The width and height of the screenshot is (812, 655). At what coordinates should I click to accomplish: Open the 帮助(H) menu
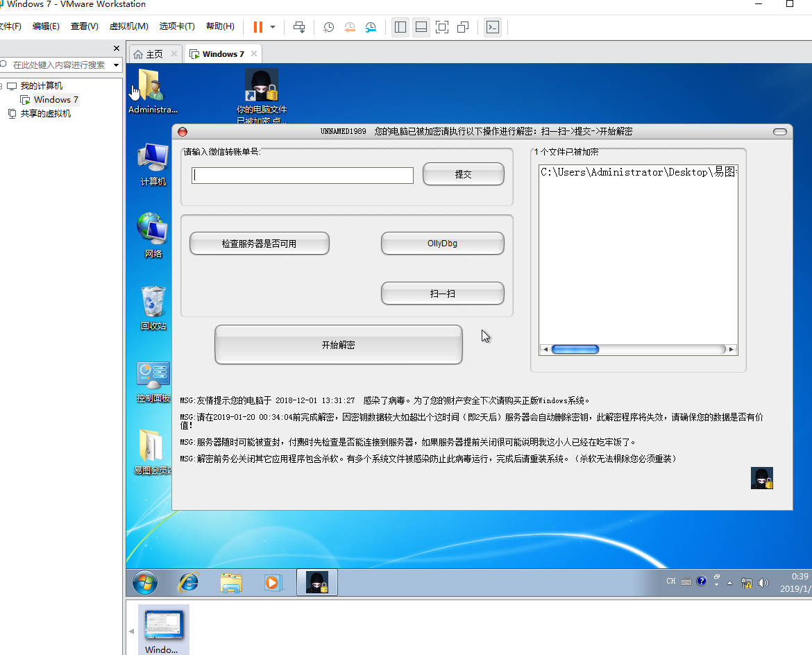[x=220, y=26]
